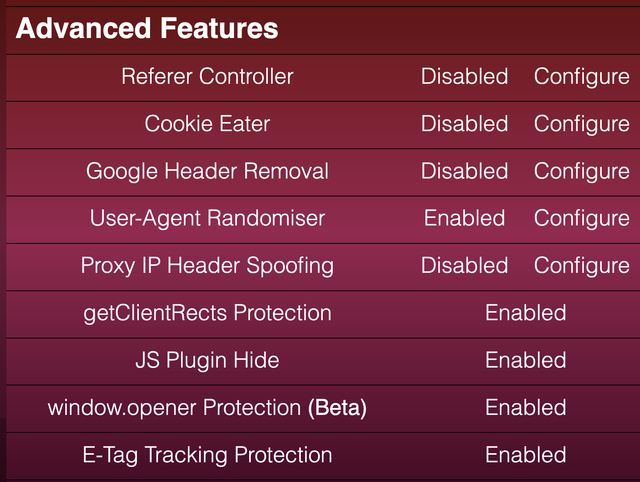640x482 pixels.
Task: Toggle getClientRects Protection Enabled status
Action: (x=526, y=313)
